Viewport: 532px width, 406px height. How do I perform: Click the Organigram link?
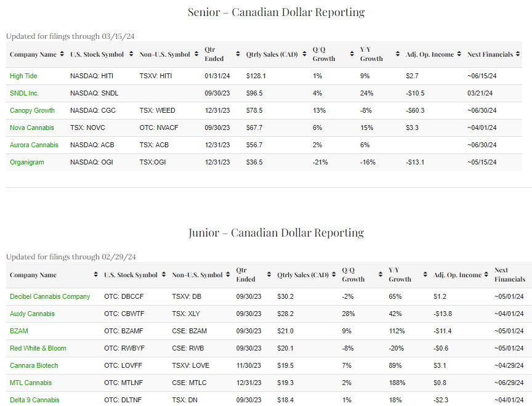tap(27, 162)
